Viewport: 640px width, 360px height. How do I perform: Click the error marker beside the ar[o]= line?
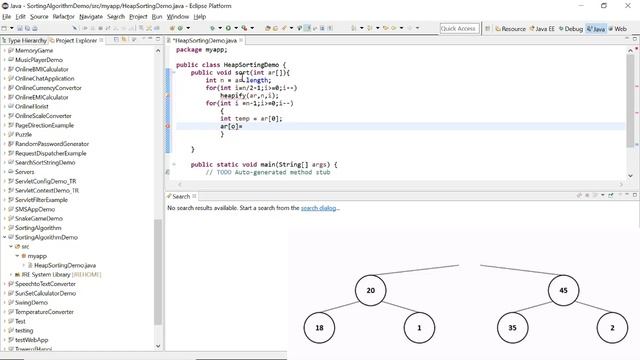click(168, 126)
